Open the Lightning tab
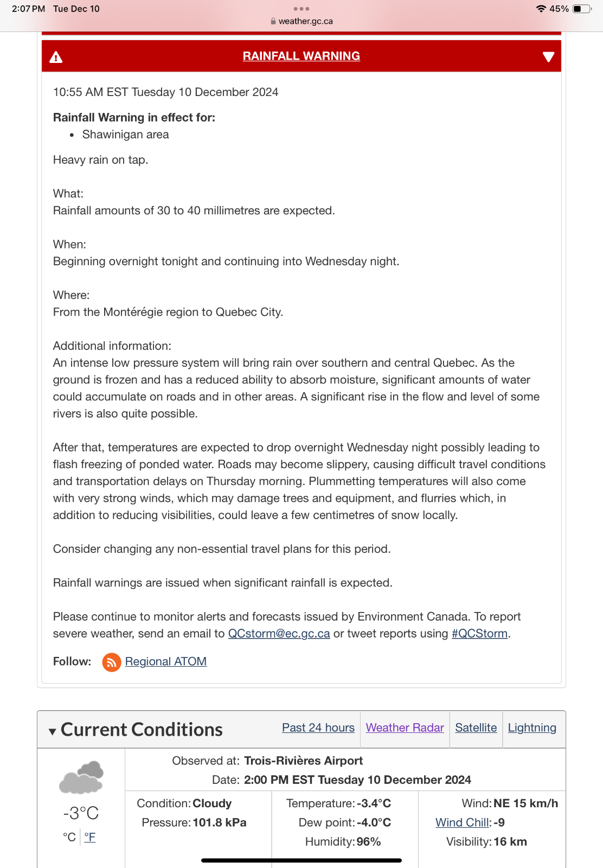 531,727
